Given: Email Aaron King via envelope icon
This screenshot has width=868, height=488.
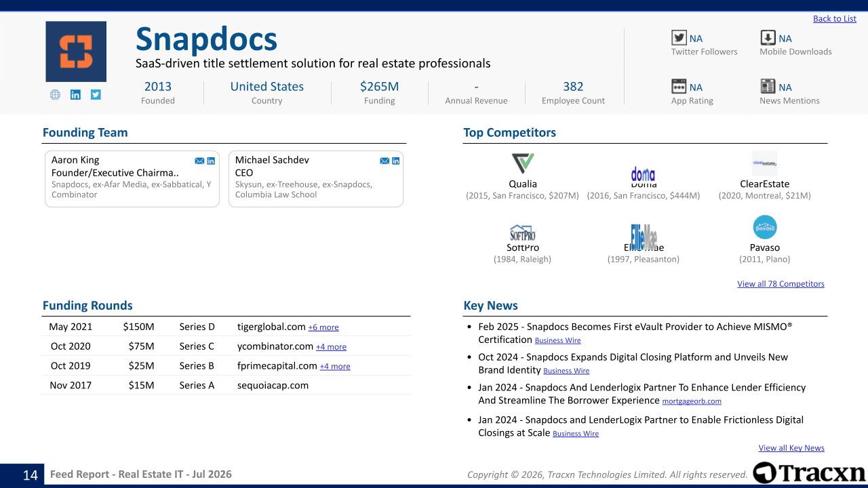Looking at the screenshot, I should click(199, 161).
